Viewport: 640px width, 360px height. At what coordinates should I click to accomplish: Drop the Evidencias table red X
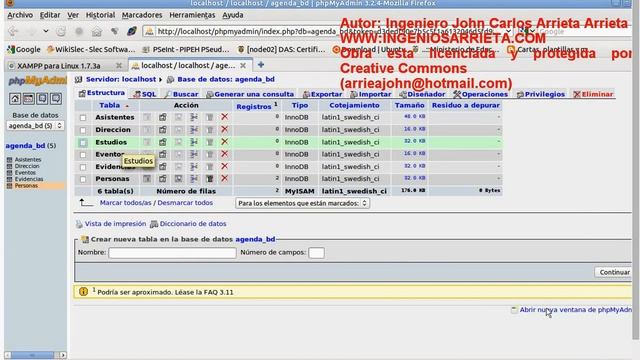pyautogui.click(x=224, y=166)
